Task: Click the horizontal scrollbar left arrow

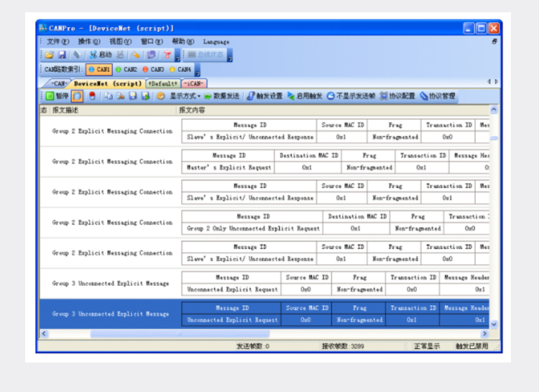Action: [x=45, y=333]
